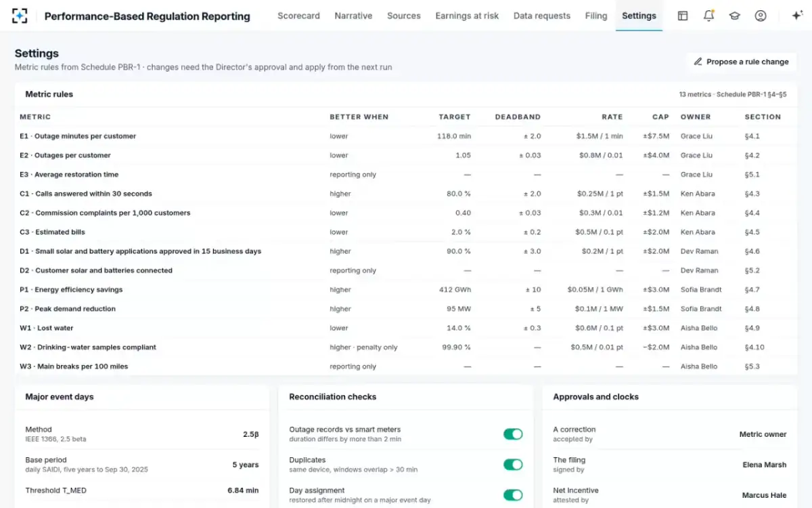
Task: Select the Settings tab
Action: [639, 16]
